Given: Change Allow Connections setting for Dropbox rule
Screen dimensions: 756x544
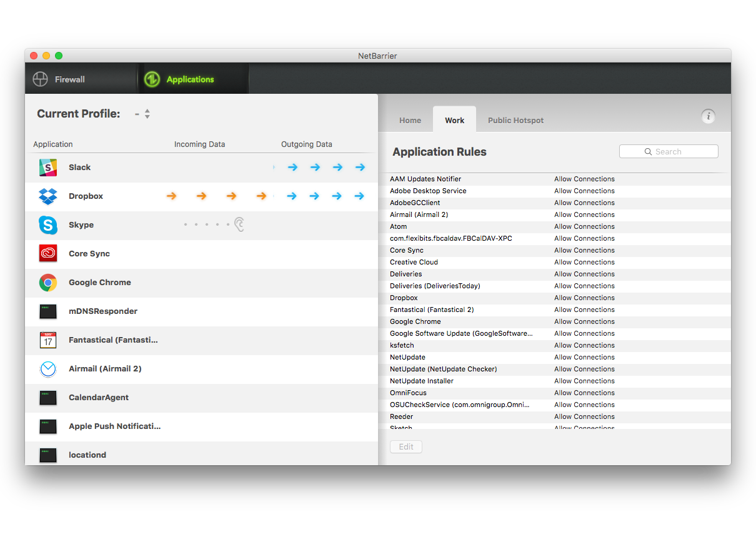Looking at the screenshot, I should (584, 298).
